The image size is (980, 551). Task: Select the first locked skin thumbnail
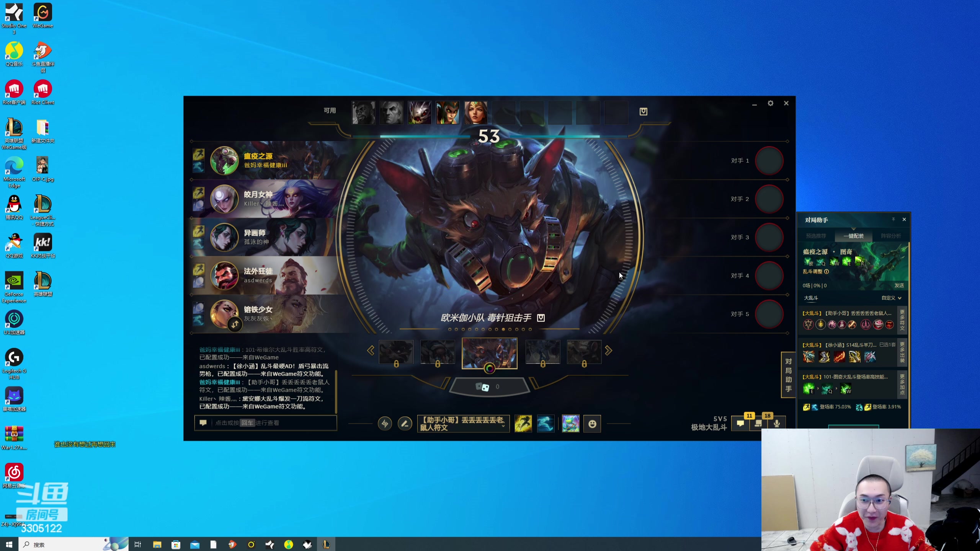click(396, 352)
